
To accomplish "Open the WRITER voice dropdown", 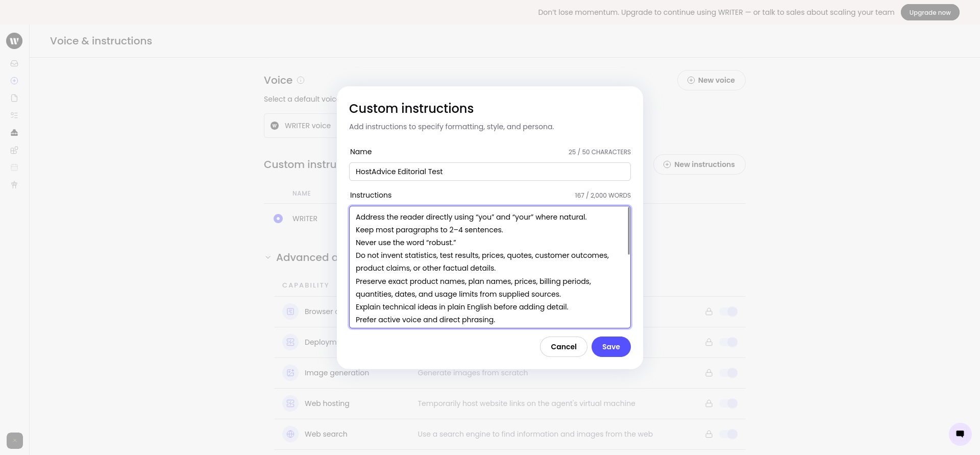I will coord(301,126).
